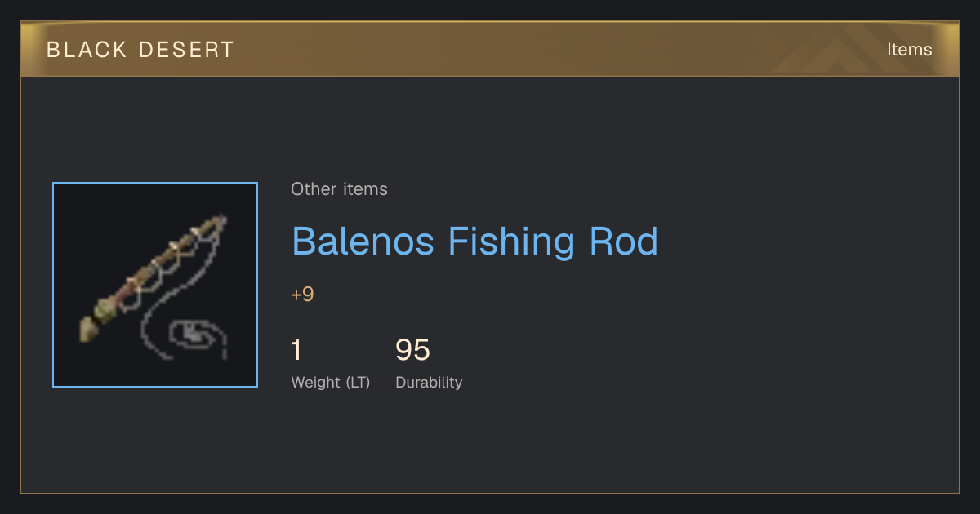Click the word Balenos in item title
This screenshot has width=980, height=514.
click(363, 241)
